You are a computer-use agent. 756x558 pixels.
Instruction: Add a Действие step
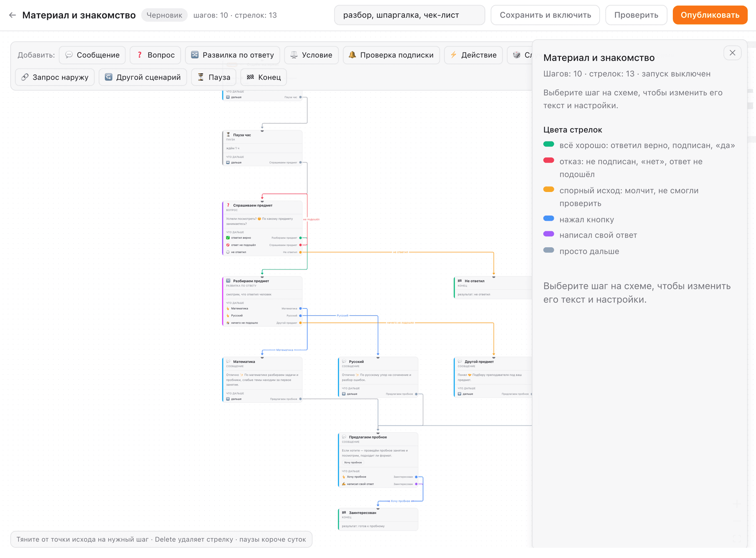473,55
